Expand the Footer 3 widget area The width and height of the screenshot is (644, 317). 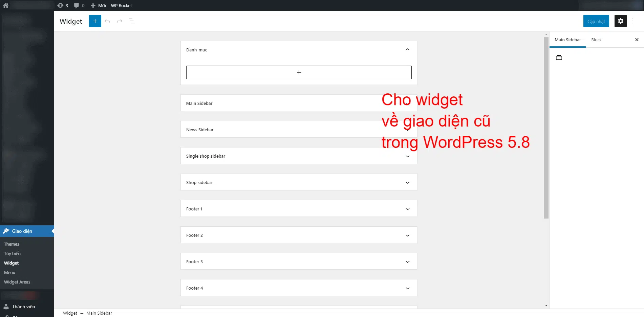click(408, 262)
